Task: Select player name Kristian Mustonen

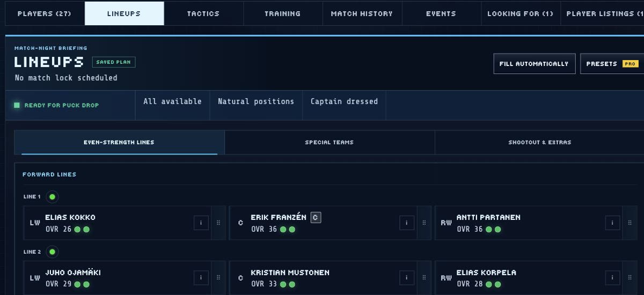Action: click(x=290, y=272)
